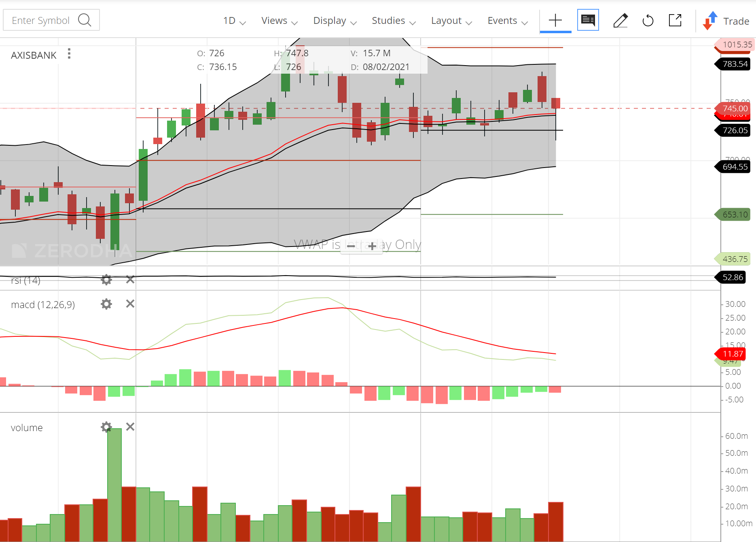Image resolution: width=756 pixels, height=542 pixels.
Task: Open the 1D interval dropdown
Action: [234, 21]
